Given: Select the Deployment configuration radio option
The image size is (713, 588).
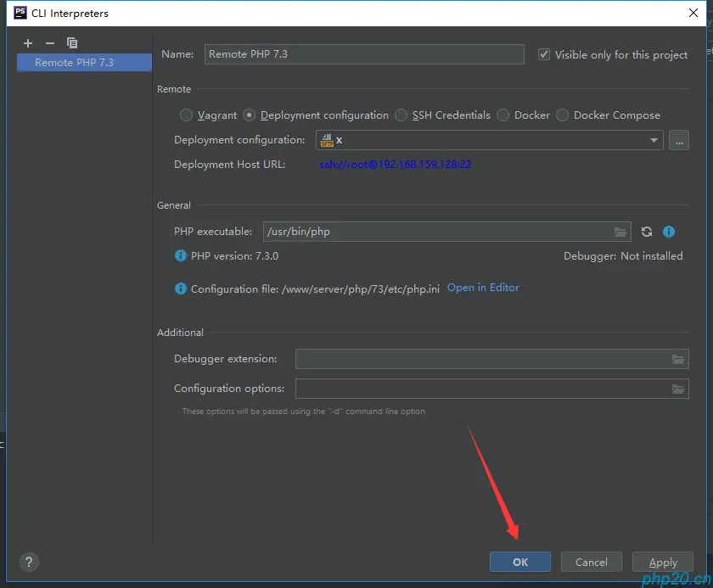Looking at the screenshot, I should pos(249,115).
